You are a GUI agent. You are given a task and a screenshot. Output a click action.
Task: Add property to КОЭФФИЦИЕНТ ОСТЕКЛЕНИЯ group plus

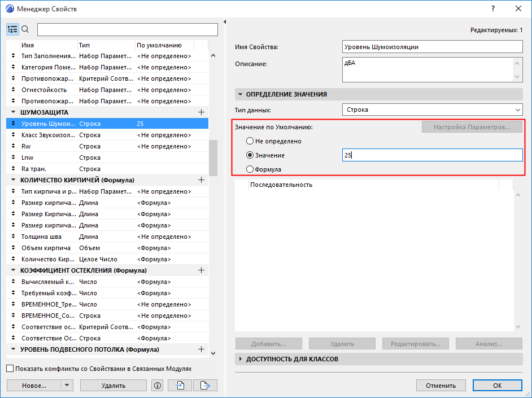tap(201, 270)
